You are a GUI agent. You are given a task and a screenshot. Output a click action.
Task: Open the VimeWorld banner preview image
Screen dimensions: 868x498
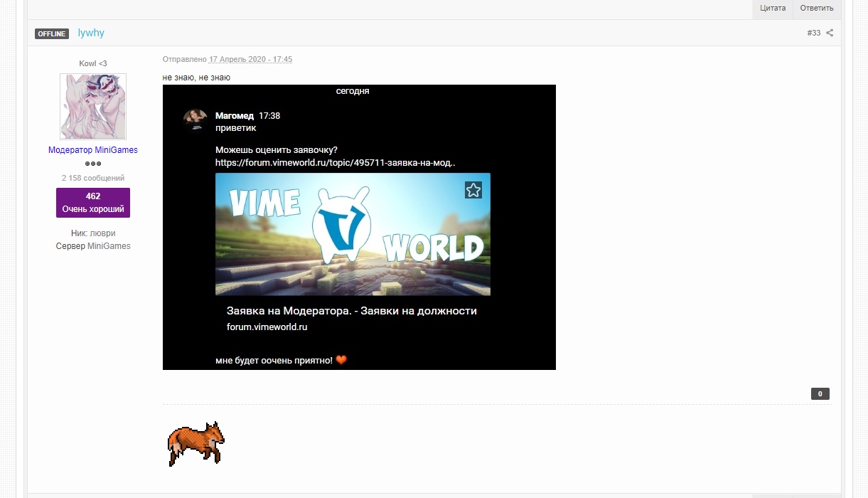(353, 234)
